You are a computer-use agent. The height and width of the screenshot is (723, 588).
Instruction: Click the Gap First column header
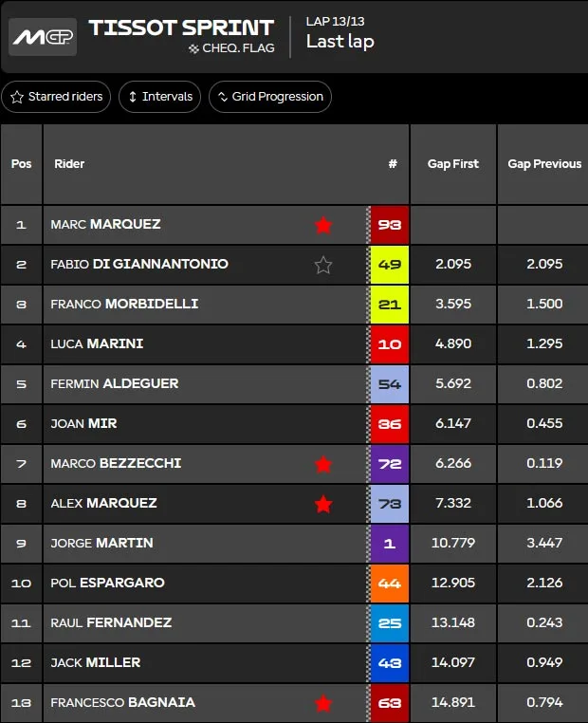453,164
